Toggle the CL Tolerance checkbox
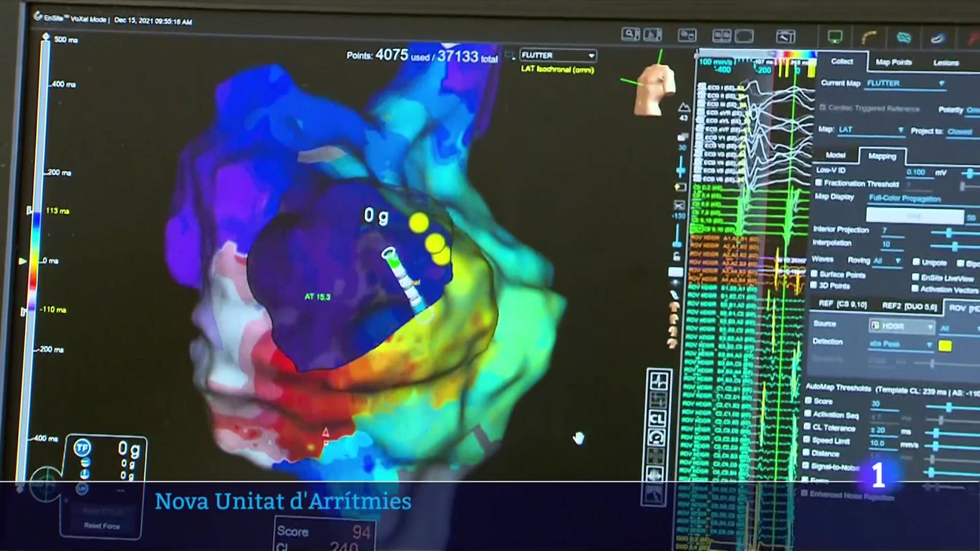This screenshot has width=980, height=551. click(x=808, y=427)
